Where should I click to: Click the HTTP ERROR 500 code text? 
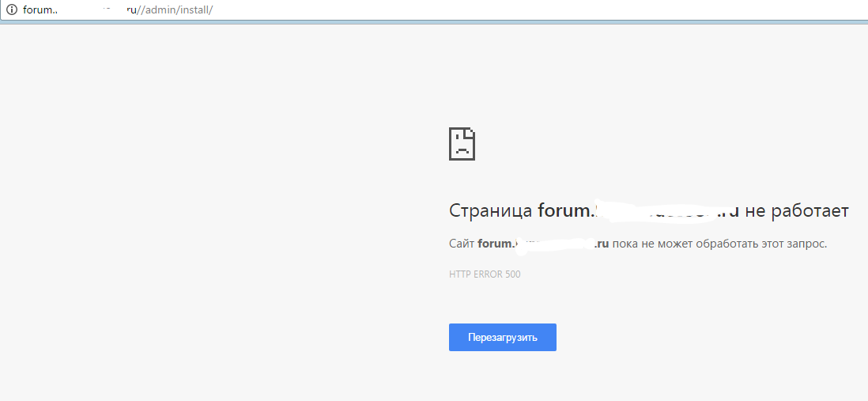coord(485,274)
